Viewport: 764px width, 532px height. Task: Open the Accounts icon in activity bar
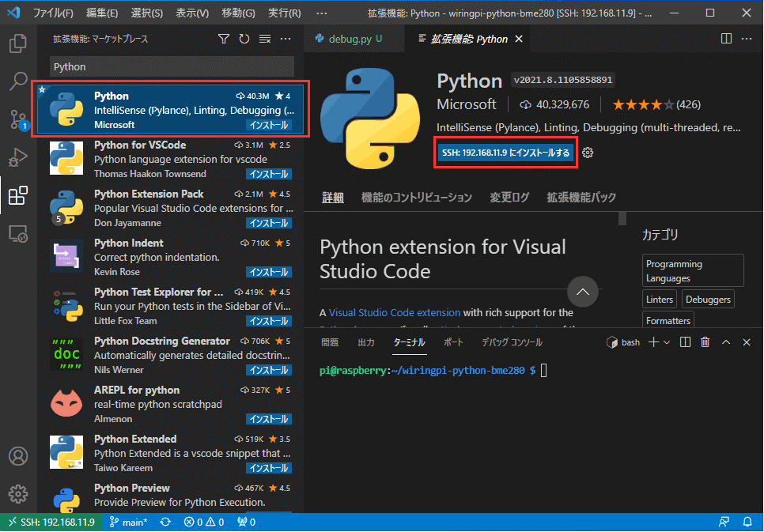point(18,456)
